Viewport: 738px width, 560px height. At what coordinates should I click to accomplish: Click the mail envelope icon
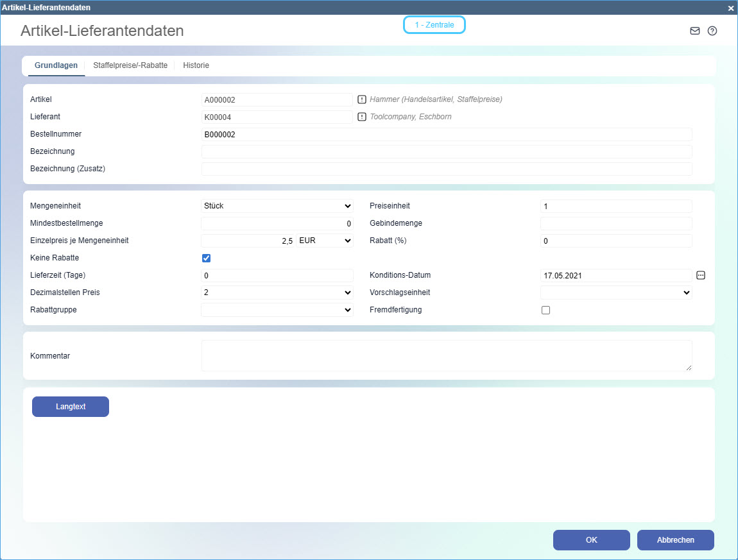click(x=694, y=31)
